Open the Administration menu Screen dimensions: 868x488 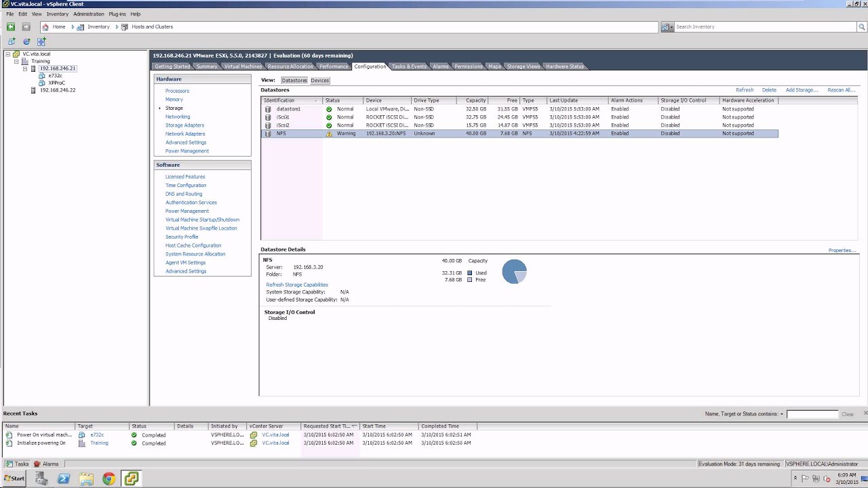(89, 14)
